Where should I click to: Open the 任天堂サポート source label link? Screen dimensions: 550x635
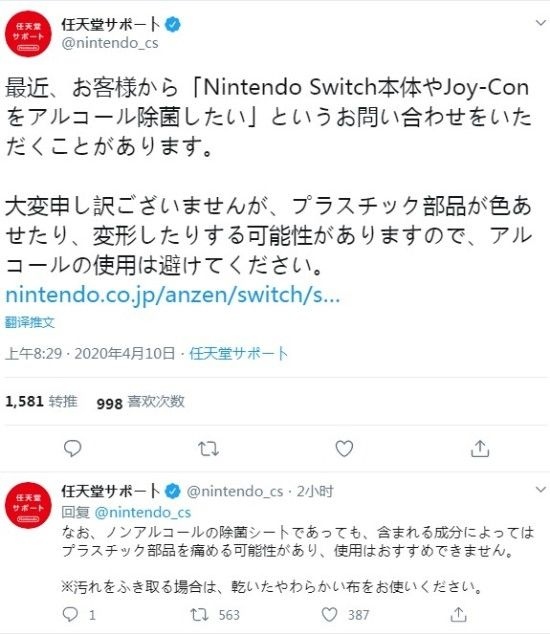click(x=238, y=353)
